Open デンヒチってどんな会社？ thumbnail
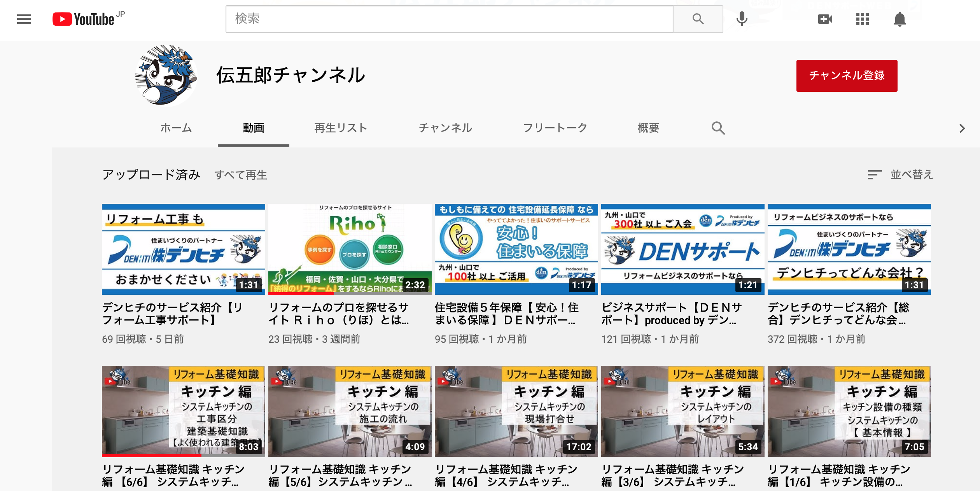Image resolution: width=980 pixels, height=491 pixels. [x=849, y=249]
